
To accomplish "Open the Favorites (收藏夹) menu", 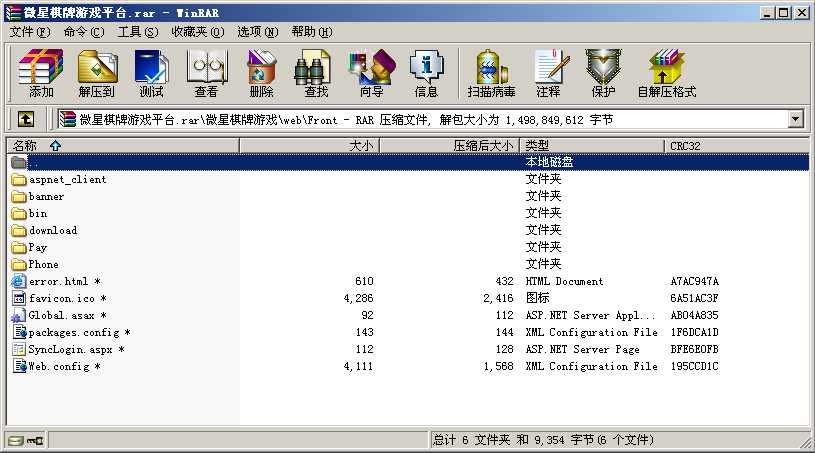I will point(198,32).
